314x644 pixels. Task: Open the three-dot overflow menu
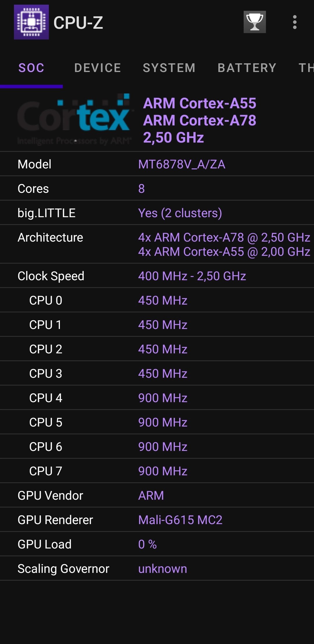coord(295,22)
